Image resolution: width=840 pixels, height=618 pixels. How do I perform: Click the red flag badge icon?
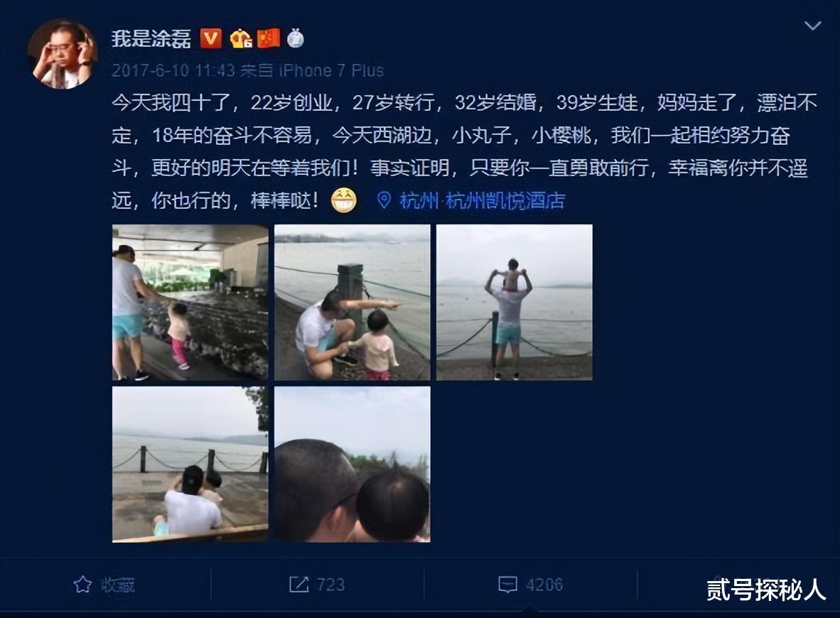pyautogui.click(x=269, y=38)
